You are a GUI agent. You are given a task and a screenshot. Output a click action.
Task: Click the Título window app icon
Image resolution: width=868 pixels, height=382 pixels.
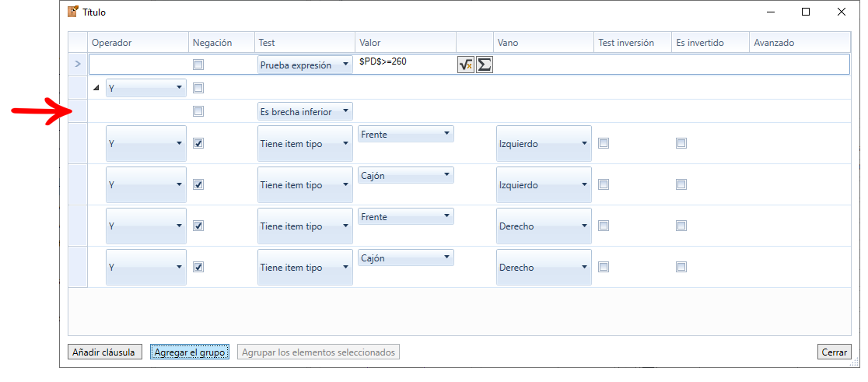point(72,12)
